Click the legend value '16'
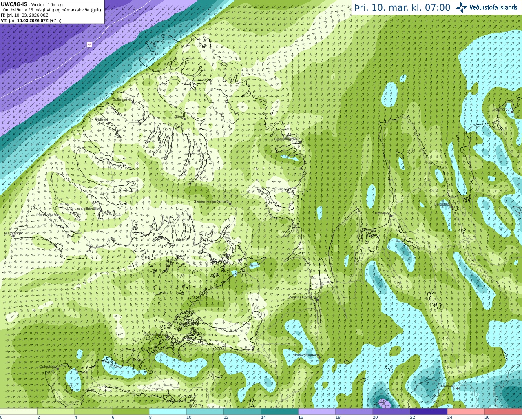The height and width of the screenshot is (420, 522). [301, 417]
